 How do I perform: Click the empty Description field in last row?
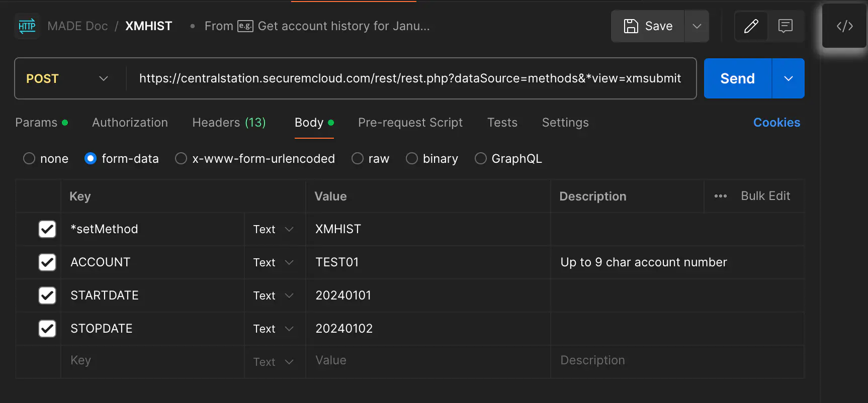tap(677, 361)
